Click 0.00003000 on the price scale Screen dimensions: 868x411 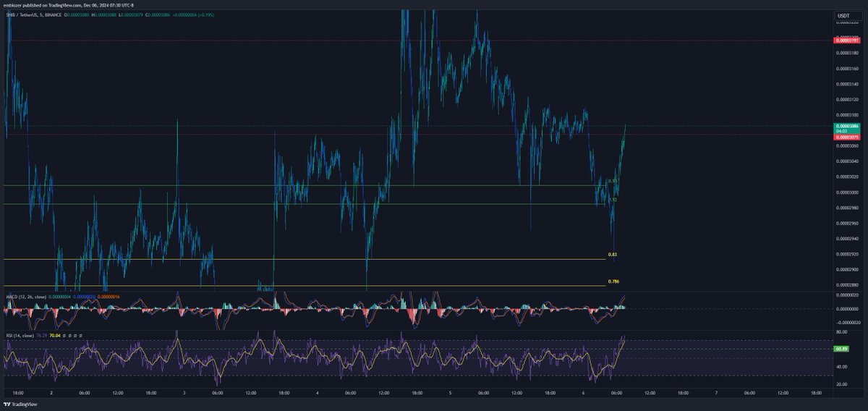pos(848,192)
